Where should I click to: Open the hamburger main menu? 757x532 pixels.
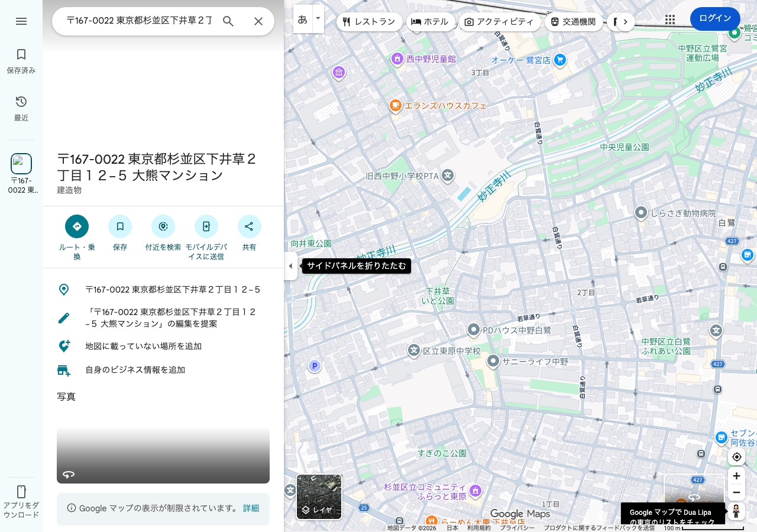click(x=21, y=21)
